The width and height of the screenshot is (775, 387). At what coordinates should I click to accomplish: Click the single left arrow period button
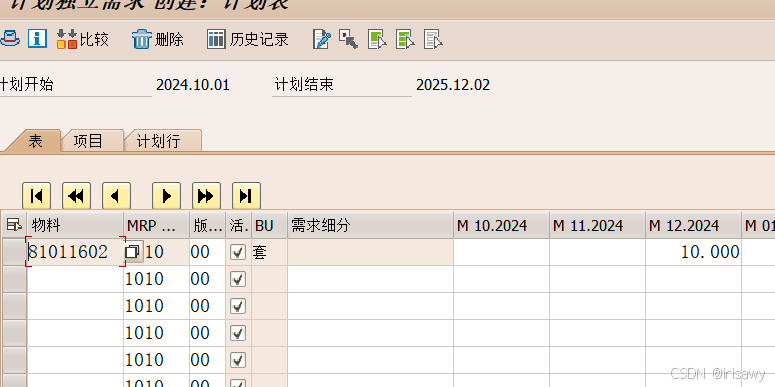coord(117,196)
